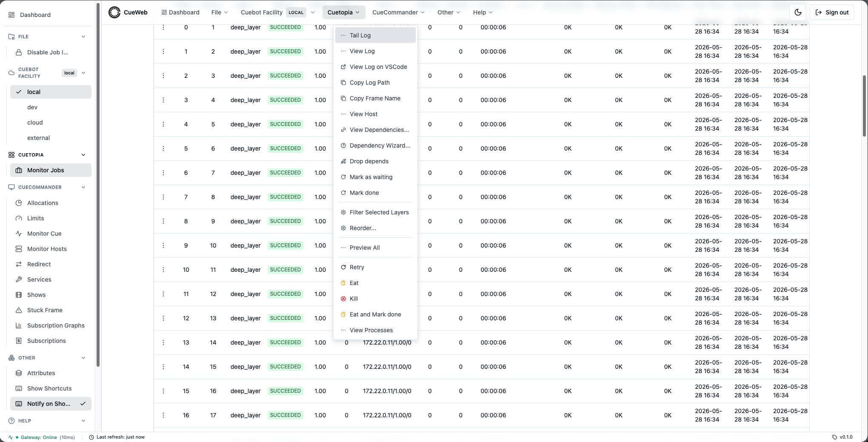Screen dimensions: 868x442
Task: Click the page vertical scrollbar
Action: 865,106
